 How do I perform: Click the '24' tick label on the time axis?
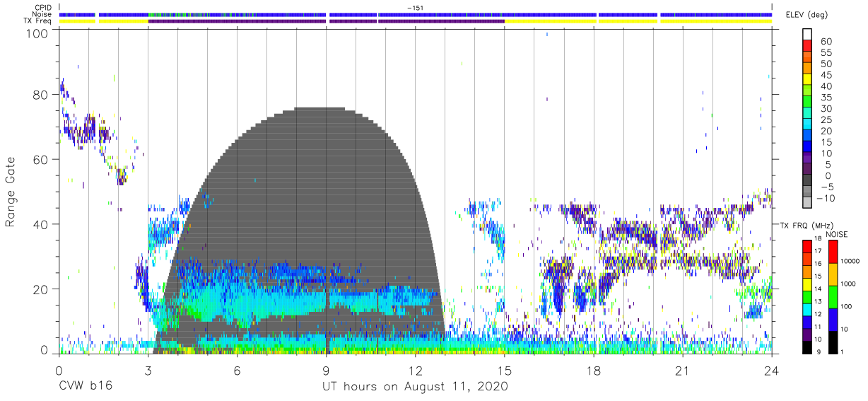coord(772,371)
